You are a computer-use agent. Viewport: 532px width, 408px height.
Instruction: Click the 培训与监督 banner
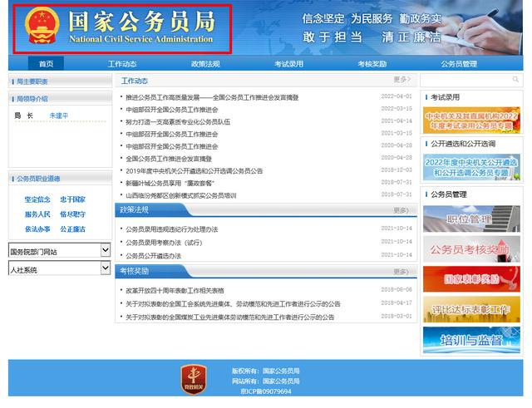pos(471,340)
